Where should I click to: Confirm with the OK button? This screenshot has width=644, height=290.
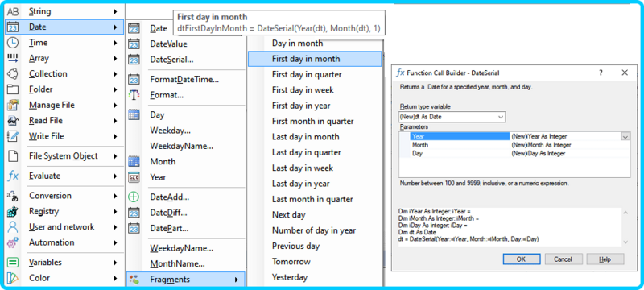pyautogui.click(x=521, y=259)
